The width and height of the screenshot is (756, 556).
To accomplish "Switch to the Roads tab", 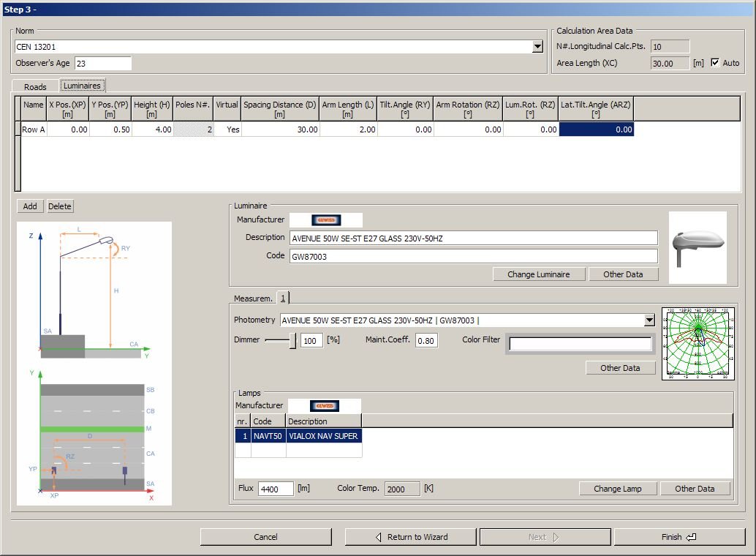I will pos(35,87).
